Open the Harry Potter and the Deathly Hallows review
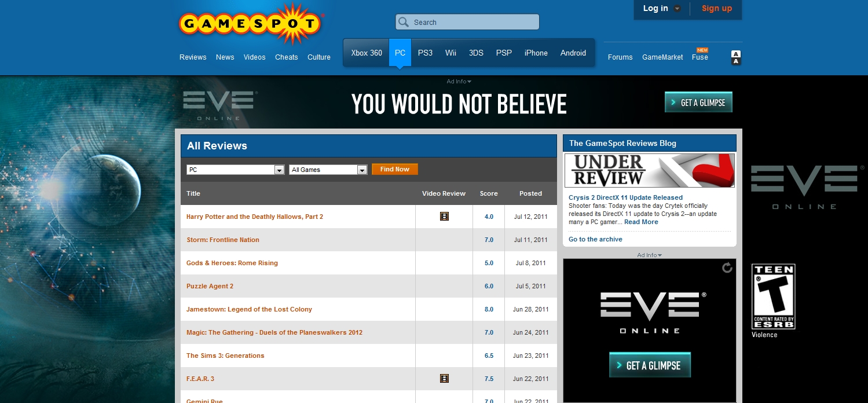This screenshot has width=868, height=403. point(255,217)
